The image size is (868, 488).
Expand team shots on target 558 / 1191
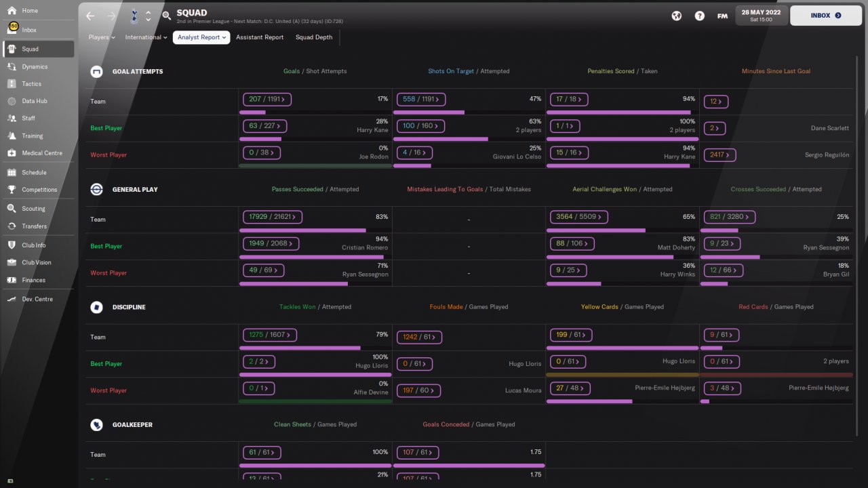(x=420, y=99)
